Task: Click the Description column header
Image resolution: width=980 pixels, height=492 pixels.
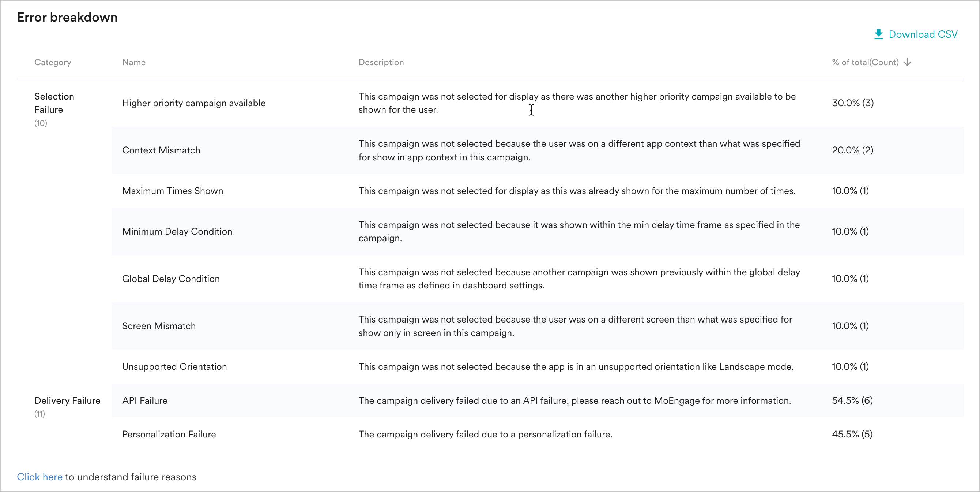Action: [x=381, y=62]
